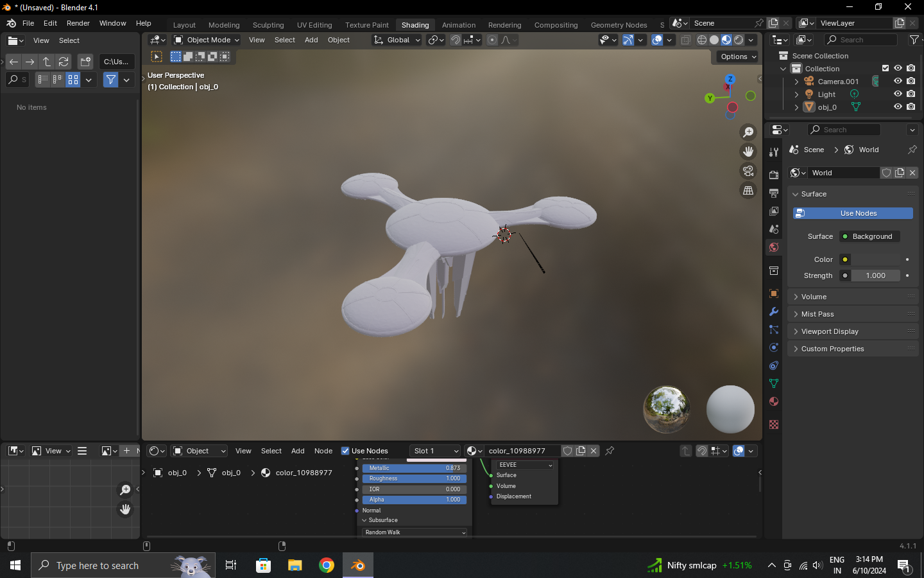Image resolution: width=924 pixels, height=578 pixels.
Task: Open the Material properties tab
Action: coord(774,401)
